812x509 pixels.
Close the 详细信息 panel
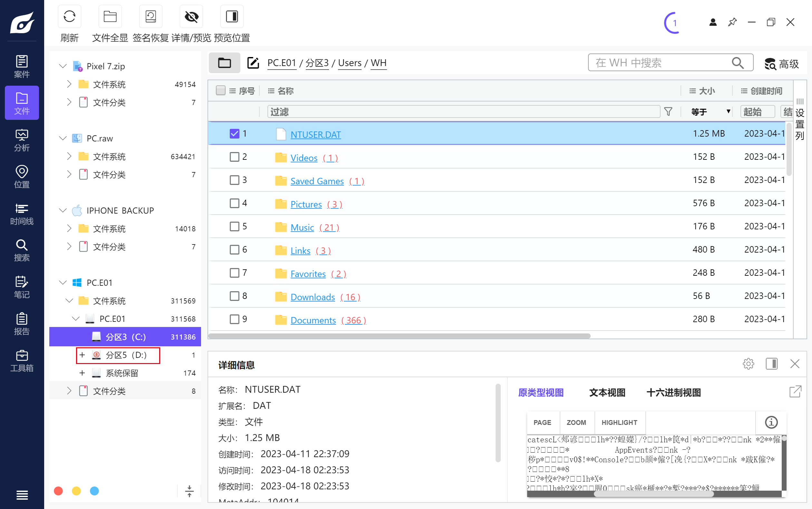tap(795, 364)
